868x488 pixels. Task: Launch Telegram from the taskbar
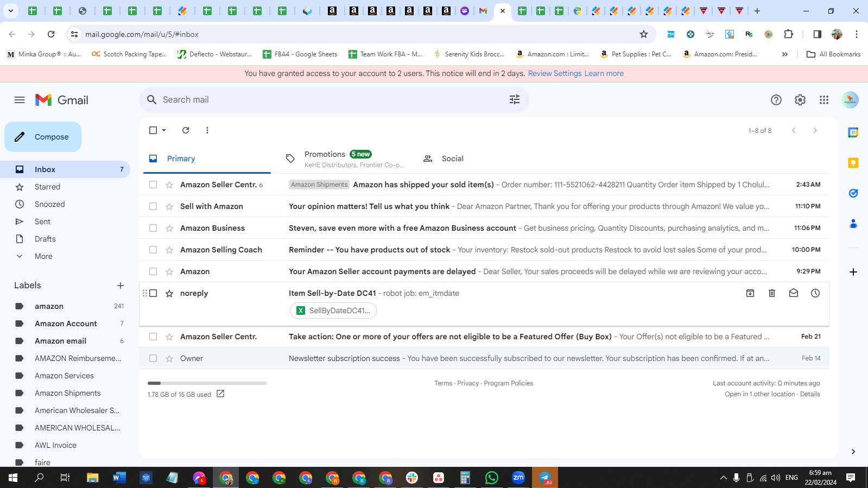tap(545, 478)
